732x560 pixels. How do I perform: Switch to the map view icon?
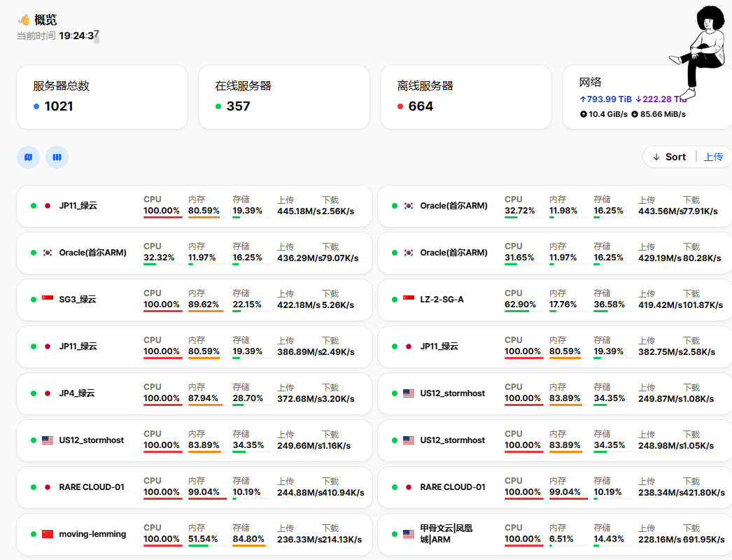pyautogui.click(x=29, y=157)
